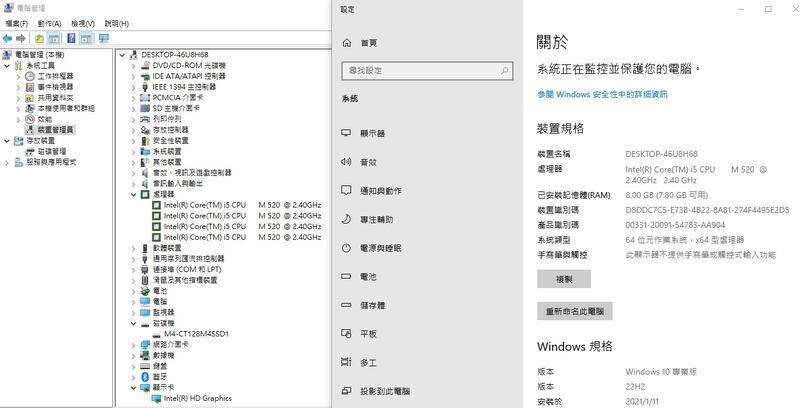Collapse the 顯示卡 category
Viewport: 800px width, 408px height.
coord(133,388)
